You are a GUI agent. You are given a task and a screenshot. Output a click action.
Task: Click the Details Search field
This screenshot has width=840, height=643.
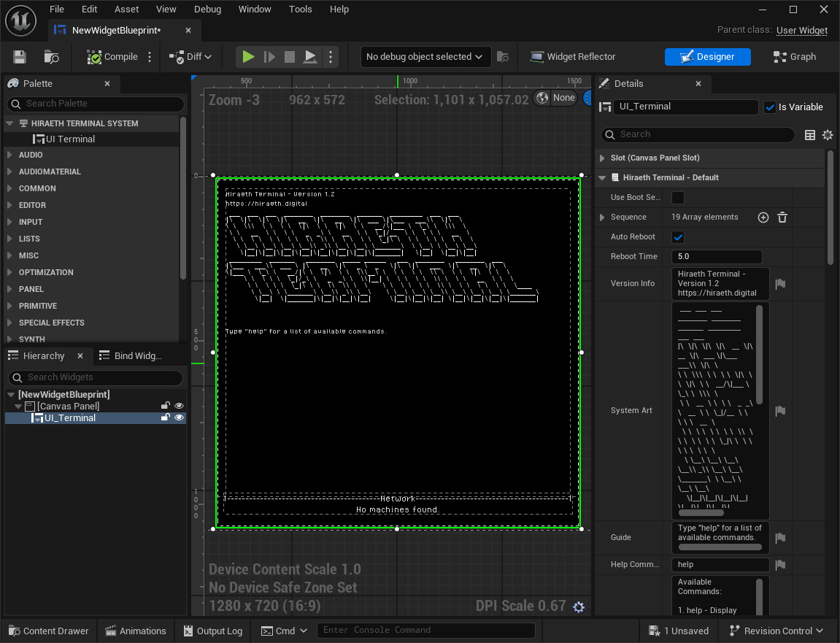[x=698, y=134]
